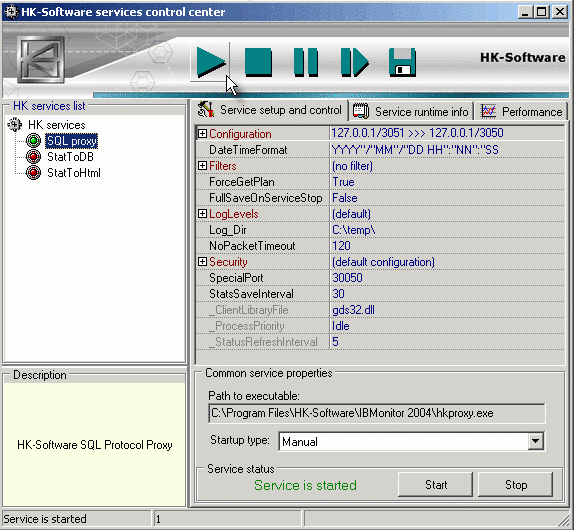Switch to Service runtime info tab
574x530 pixels.
pos(411,111)
